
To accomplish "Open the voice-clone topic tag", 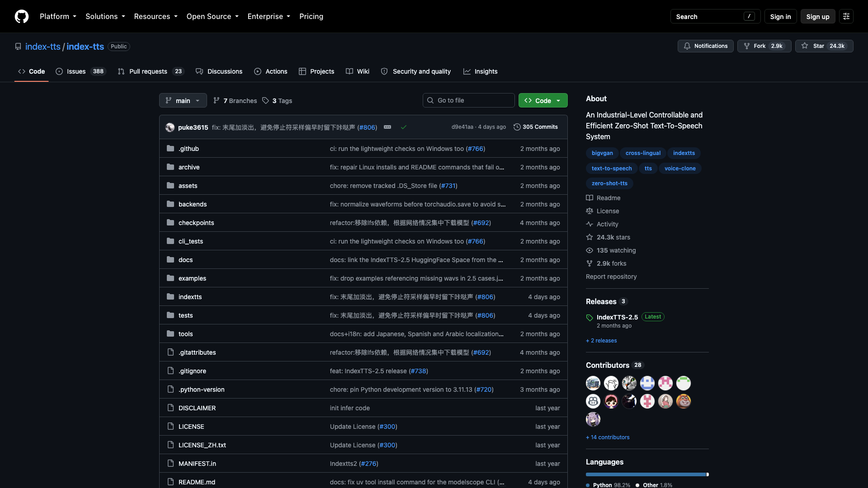I will click(680, 169).
